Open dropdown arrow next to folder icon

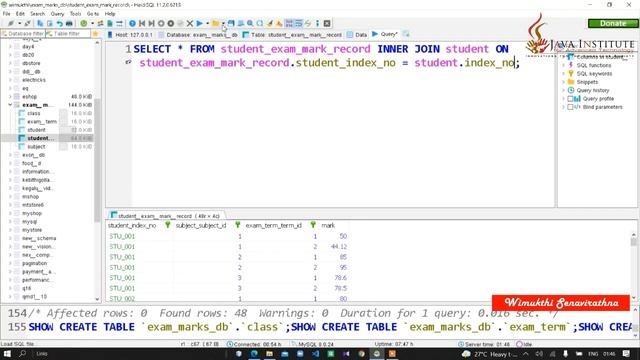click(223, 24)
